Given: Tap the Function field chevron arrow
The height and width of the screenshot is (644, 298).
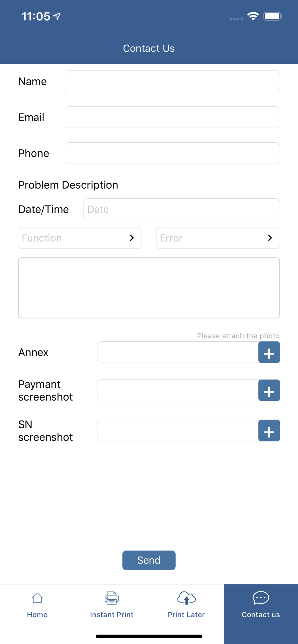Looking at the screenshot, I should pyautogui.click(x=132, y=238).
